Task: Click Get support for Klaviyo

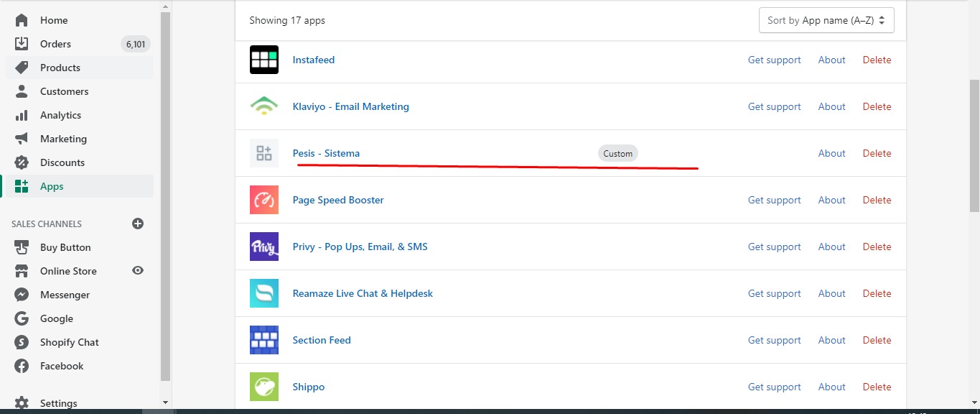Action: point(774,106)
